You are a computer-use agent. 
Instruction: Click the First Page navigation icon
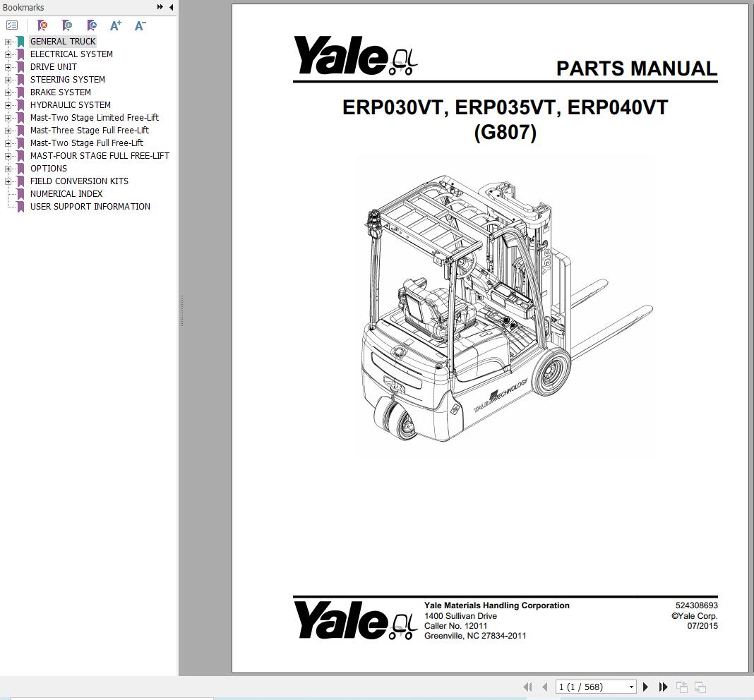point(527,686)
